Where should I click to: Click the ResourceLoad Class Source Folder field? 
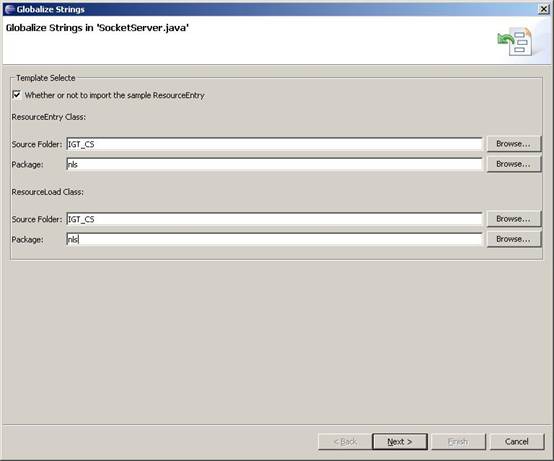(274, 219)
